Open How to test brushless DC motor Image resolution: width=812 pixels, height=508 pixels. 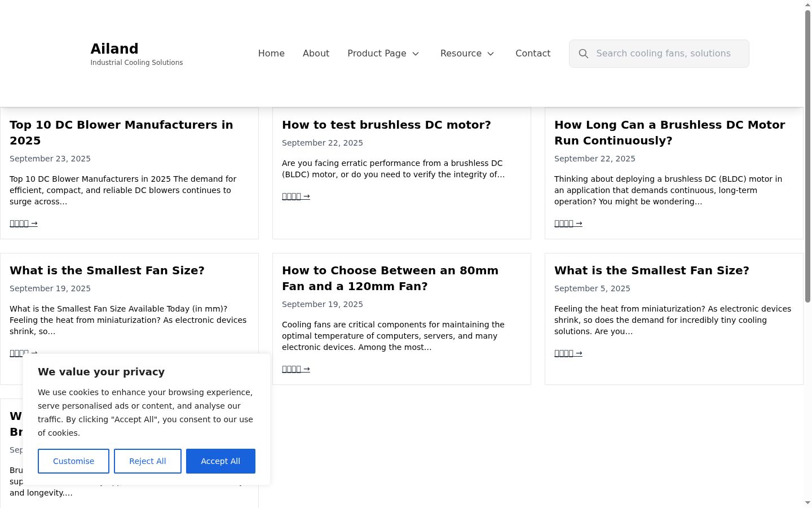coord(386,125)
